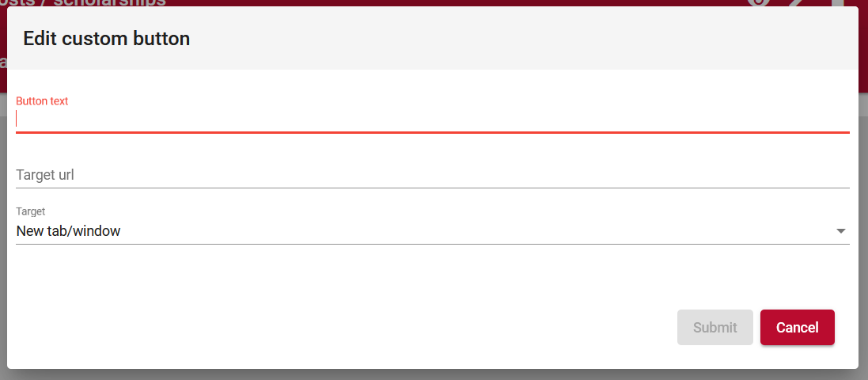This screenshot has height=380, width=868.
Task: Click the greyed-out Submit button
Action: click(714, 328)
